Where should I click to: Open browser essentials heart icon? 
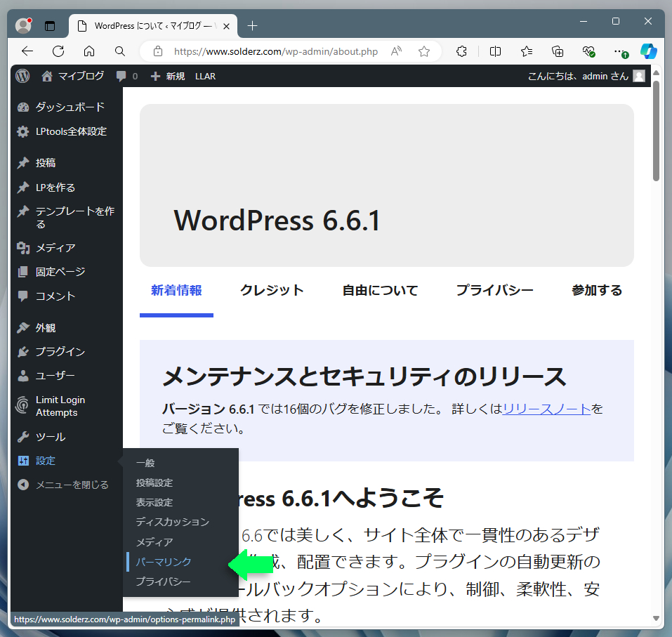tap(589, 51)
